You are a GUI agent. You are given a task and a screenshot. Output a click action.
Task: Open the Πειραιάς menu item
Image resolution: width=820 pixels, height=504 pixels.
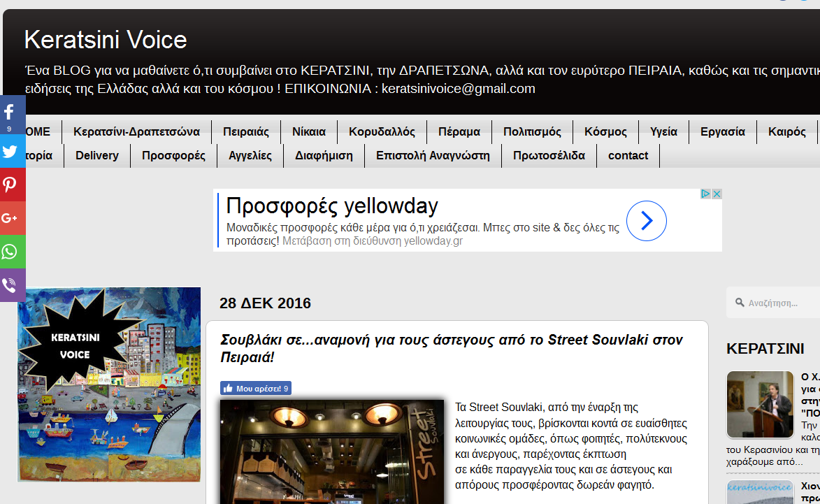pos(246,131)
